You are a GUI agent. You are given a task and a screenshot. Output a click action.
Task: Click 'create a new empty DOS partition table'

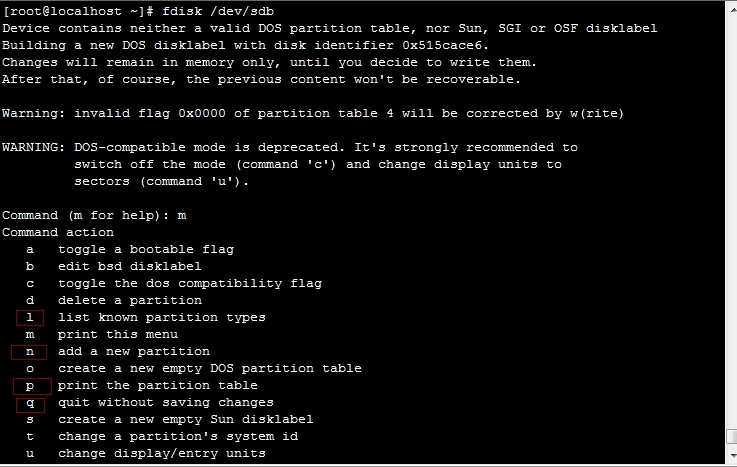tap(210, 368)
